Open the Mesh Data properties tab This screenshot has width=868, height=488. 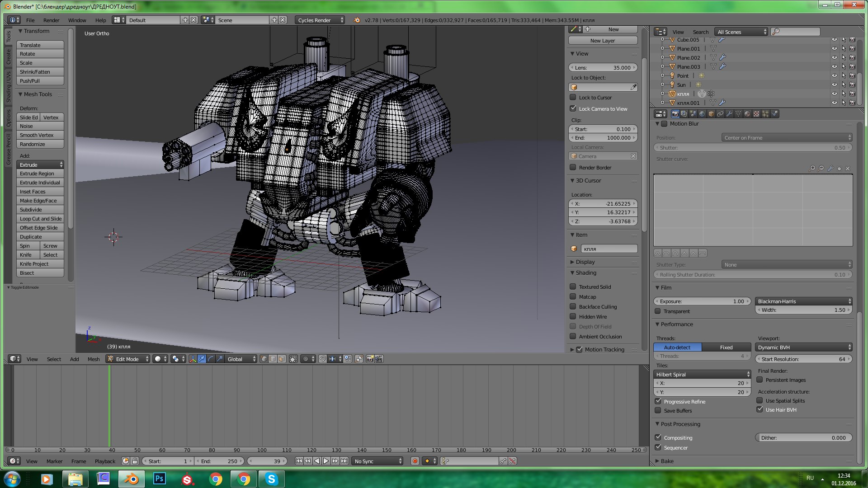click(x=738, y=114)
